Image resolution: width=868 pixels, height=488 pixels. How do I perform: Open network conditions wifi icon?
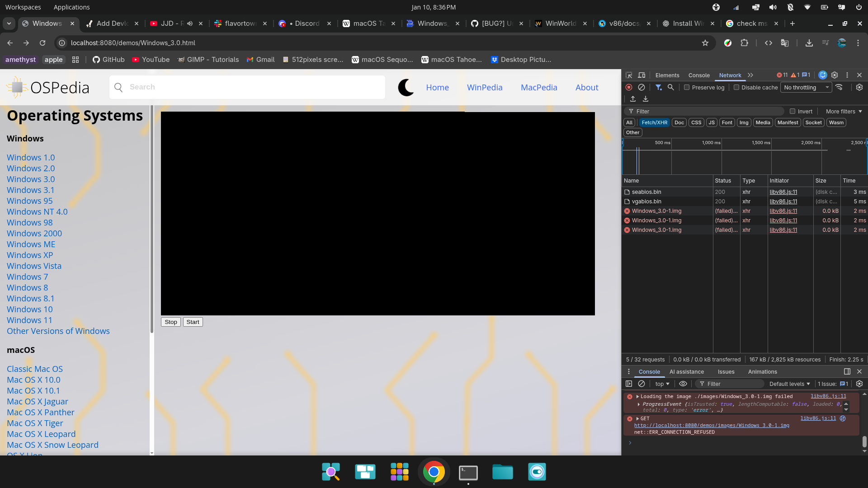click(x=839, y=87)
